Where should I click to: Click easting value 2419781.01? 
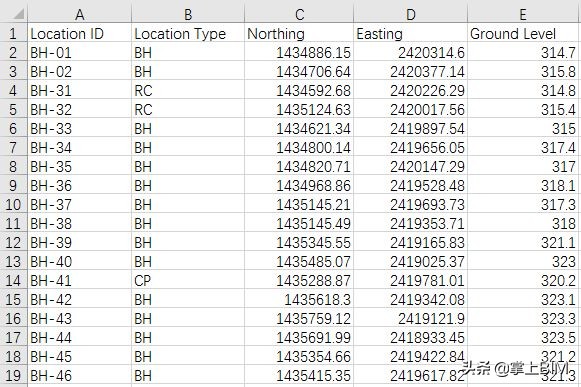coord(411,280)
